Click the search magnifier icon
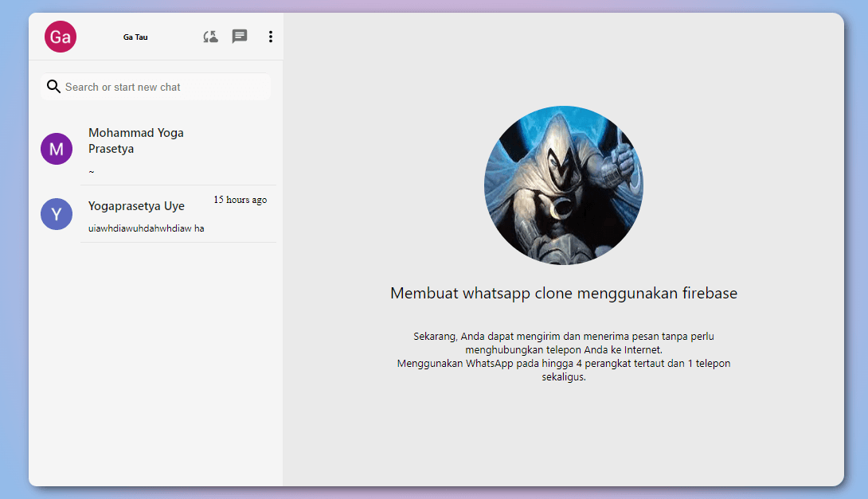Image resolution: width=868 pixels, height=499 pixels. coord(53,86)
